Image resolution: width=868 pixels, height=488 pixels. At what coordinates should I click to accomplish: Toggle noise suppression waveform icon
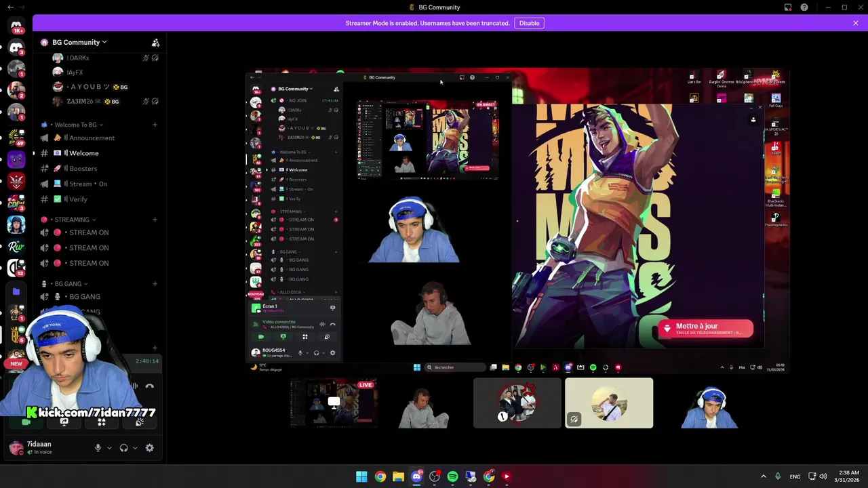coord(135,386)
